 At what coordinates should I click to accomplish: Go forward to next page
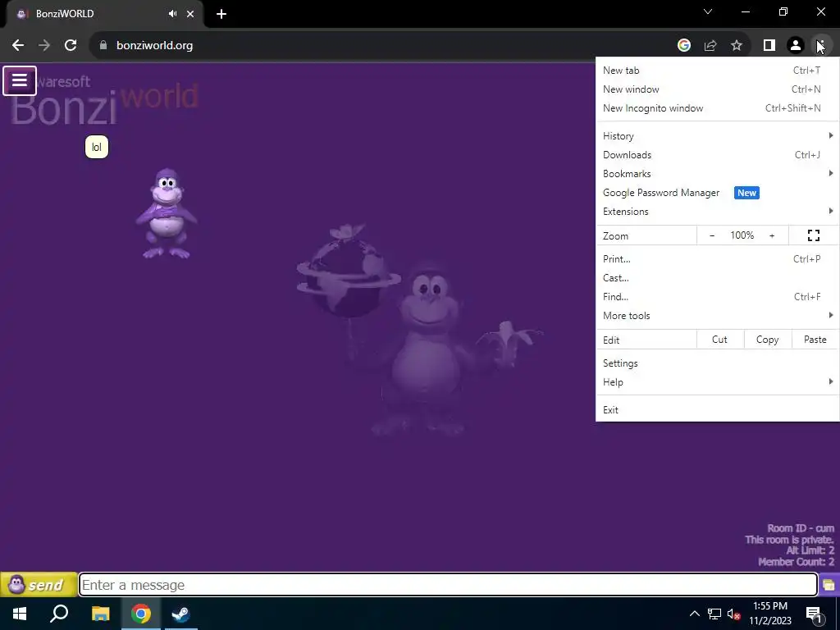point(44,46)
